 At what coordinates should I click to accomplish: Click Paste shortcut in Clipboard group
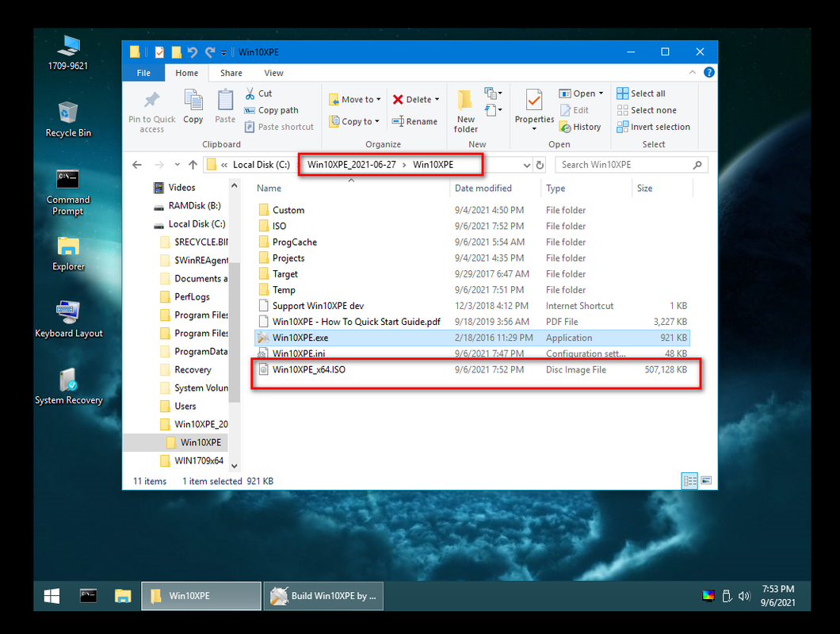tap(279, 127)
